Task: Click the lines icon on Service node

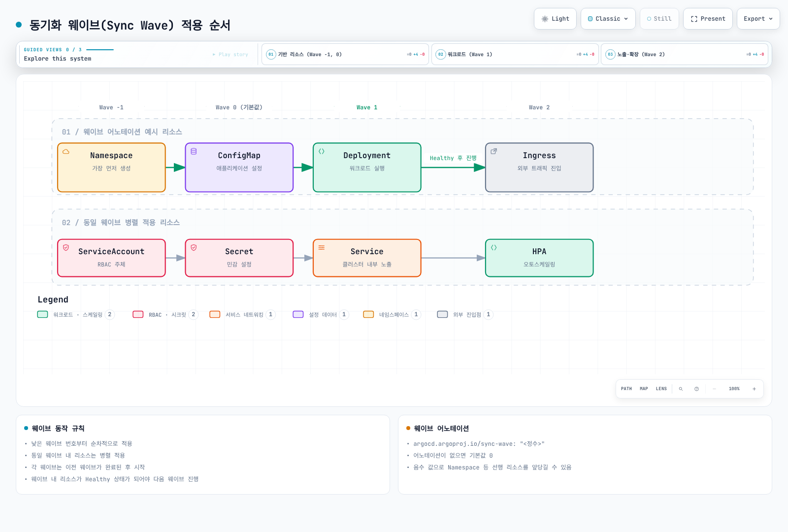Action: (322, 248)
